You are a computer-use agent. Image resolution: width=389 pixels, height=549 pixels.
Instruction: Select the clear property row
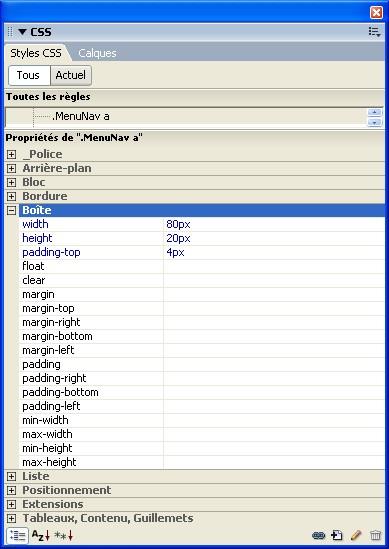click(x=202, y=280)
